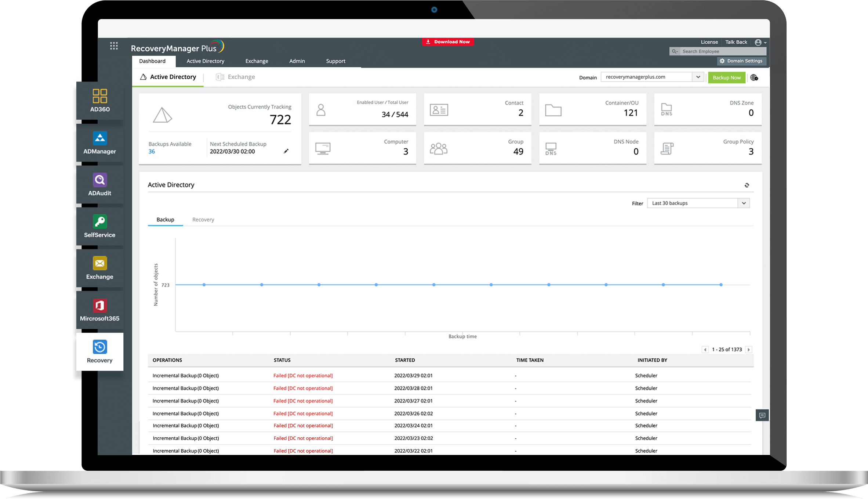This screenshot has width=868, height=499.
Task: Expand the Last 30 backups filter
Action: tap(744, 203)
